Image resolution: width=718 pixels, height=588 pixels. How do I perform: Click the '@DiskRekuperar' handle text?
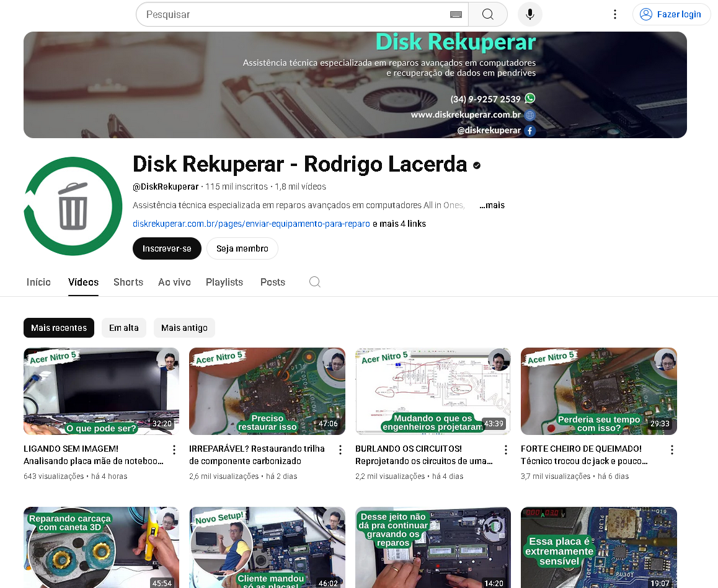pyautogui.click(x=166, y=186)
